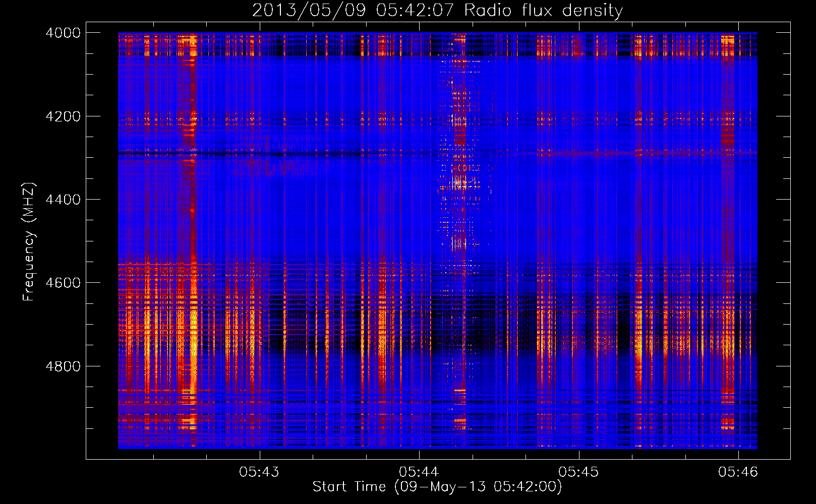Click the '4200' frequency axis label
The image size is (816, 504).
[63, 116]
